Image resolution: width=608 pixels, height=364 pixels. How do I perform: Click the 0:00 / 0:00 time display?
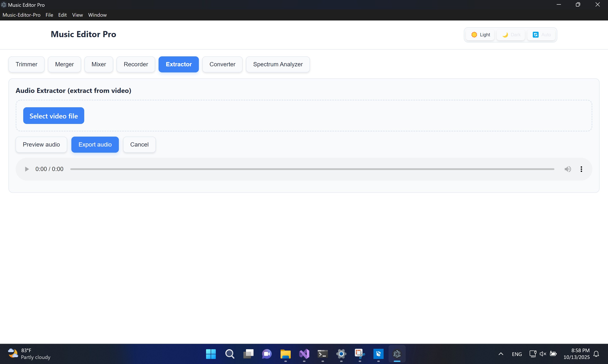click(x=49, y=169)
